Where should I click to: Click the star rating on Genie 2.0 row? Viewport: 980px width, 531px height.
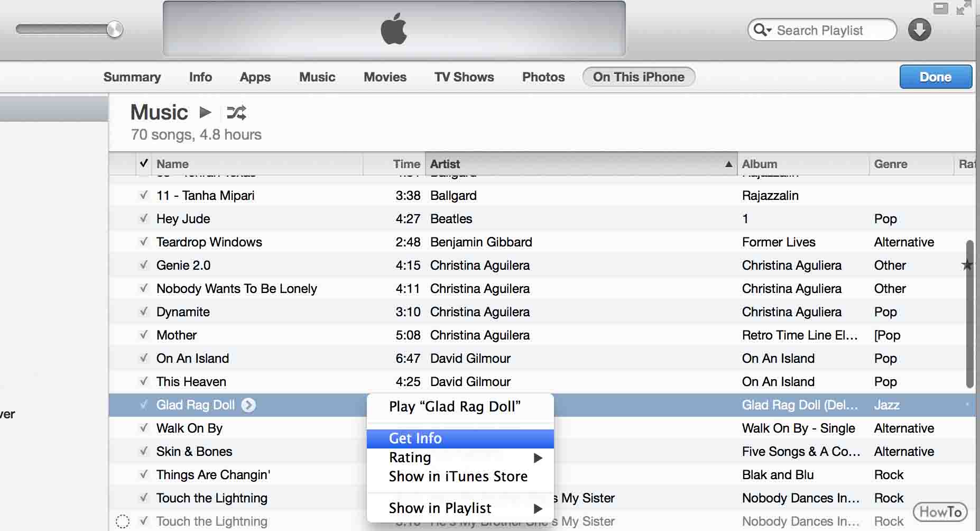coord(967,265)
